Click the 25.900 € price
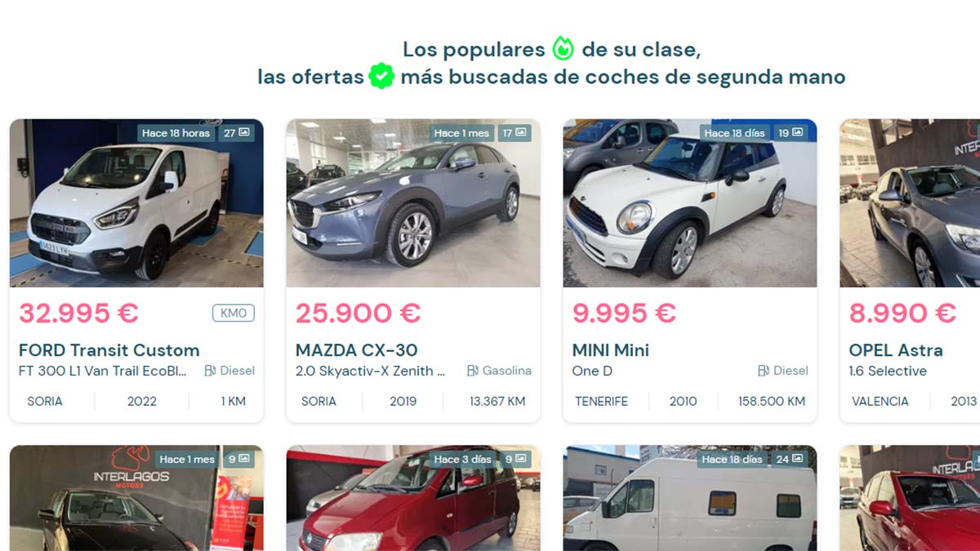 (358, 313)
